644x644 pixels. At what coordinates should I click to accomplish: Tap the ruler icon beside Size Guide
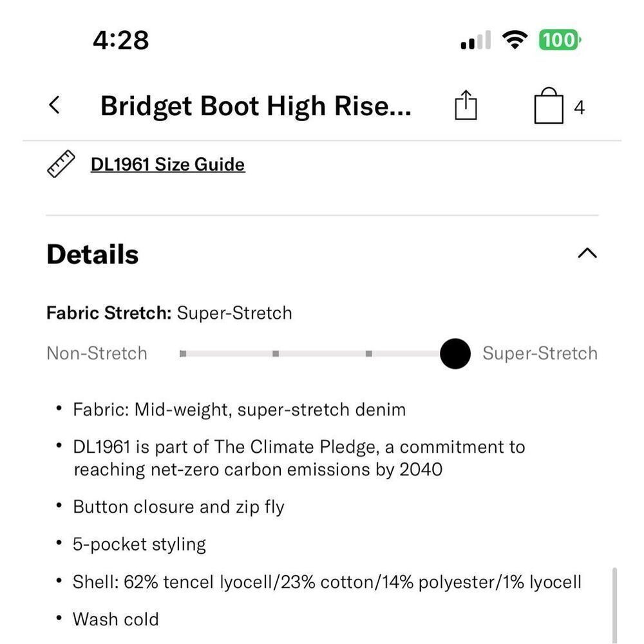point(60,164)
